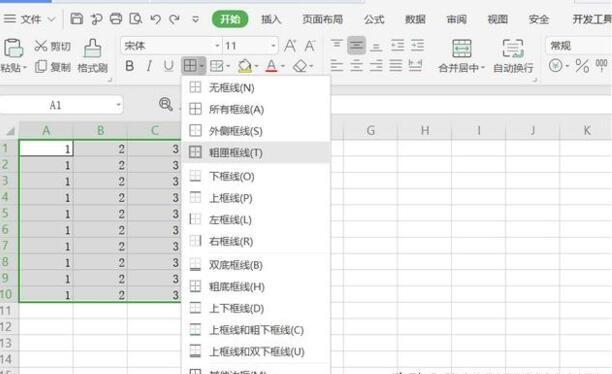Viewport: 612px width, 374px height.
Task: Open 常规 number format box
Action: (x=578, y=46)
